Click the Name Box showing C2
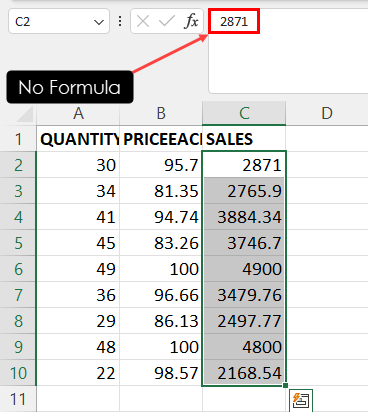 click(x=59, y=21)
